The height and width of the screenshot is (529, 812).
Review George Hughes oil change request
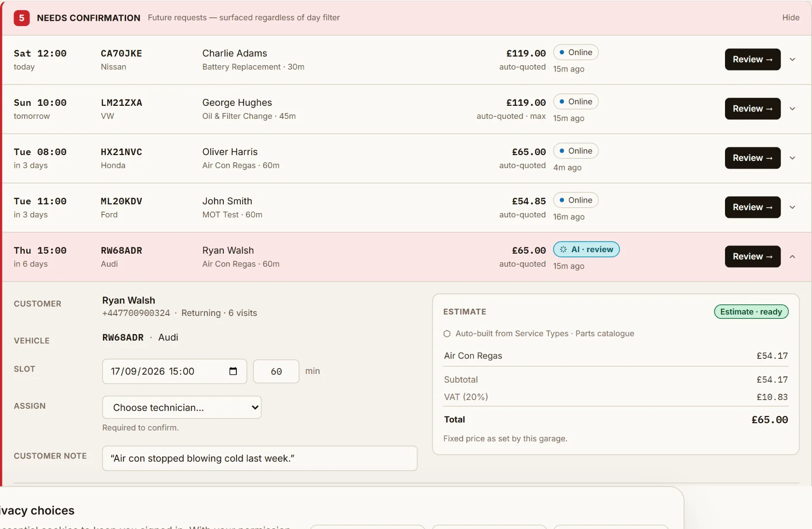(x=753, y=109)
